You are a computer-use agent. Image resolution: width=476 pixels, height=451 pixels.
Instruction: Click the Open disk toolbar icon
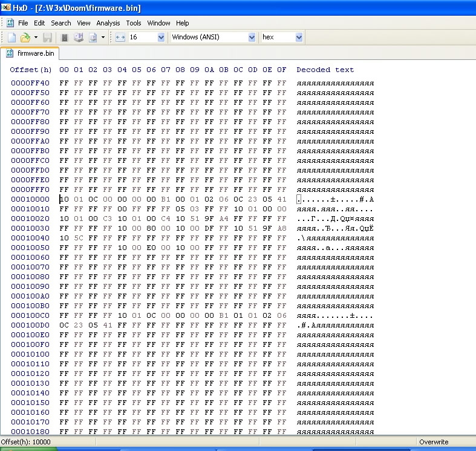[78, 38]
